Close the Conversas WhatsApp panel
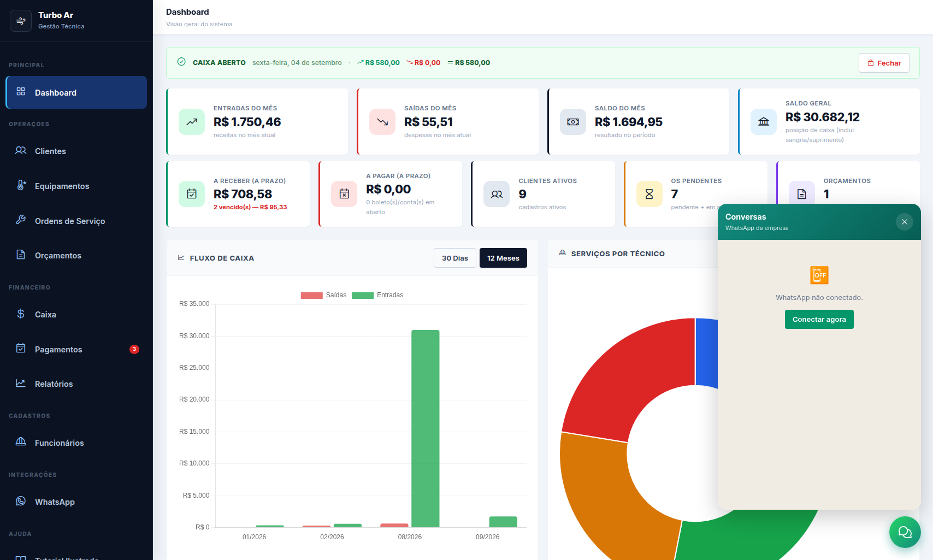The image size is (933, 560). [905, 222]
